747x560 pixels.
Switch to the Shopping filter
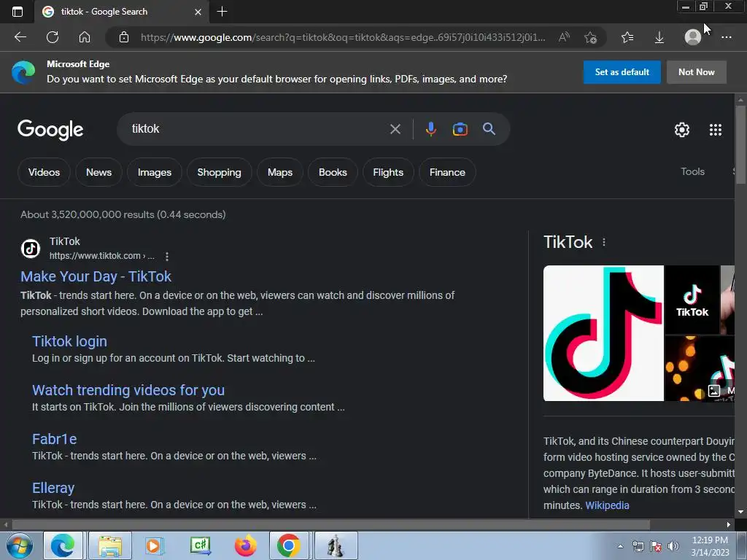coord(219,172)
